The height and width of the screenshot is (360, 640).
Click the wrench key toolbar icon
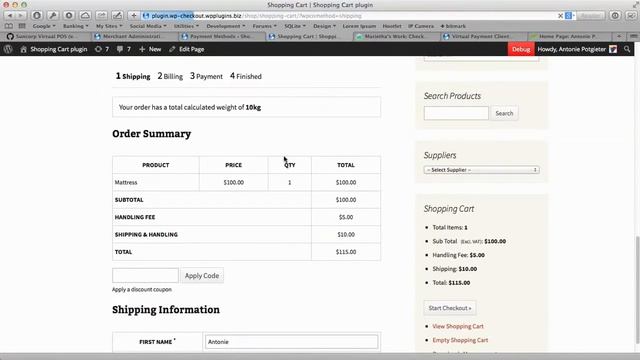(x=53, y=16)
